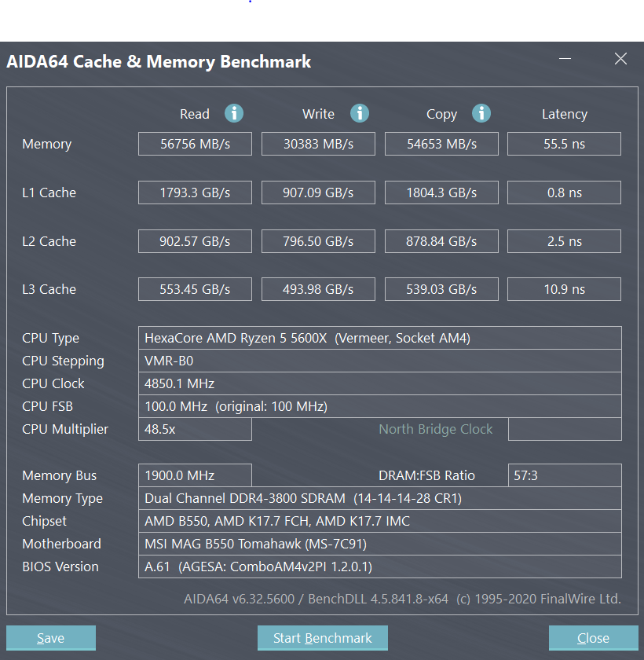Select L2 Cache write 796.50 GB/s

(318, 241)
